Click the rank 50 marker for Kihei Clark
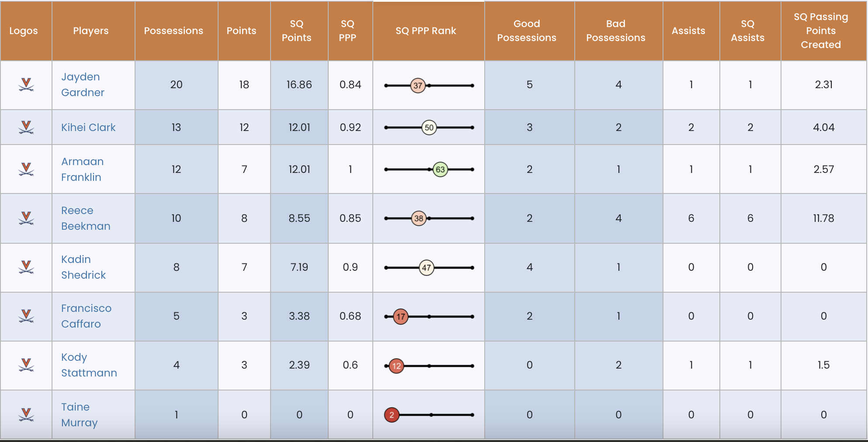The height and width of the screenshot is (442, 868). 429,128
